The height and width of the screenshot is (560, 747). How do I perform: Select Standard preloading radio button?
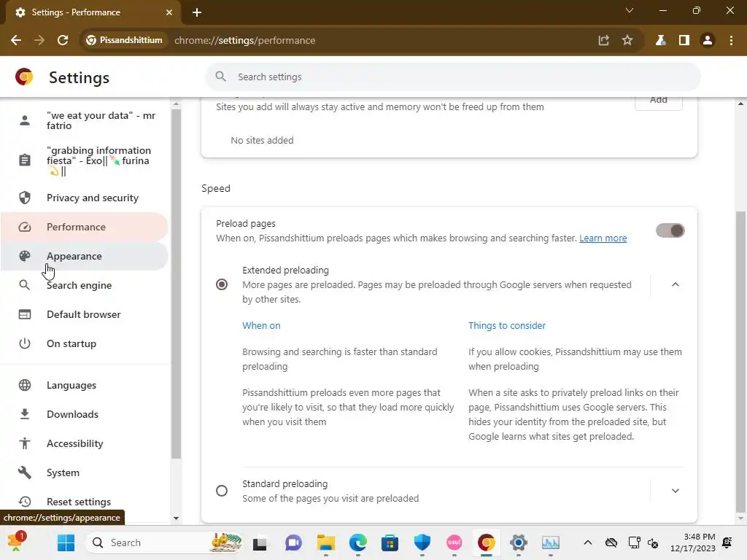tap(222, 491)
